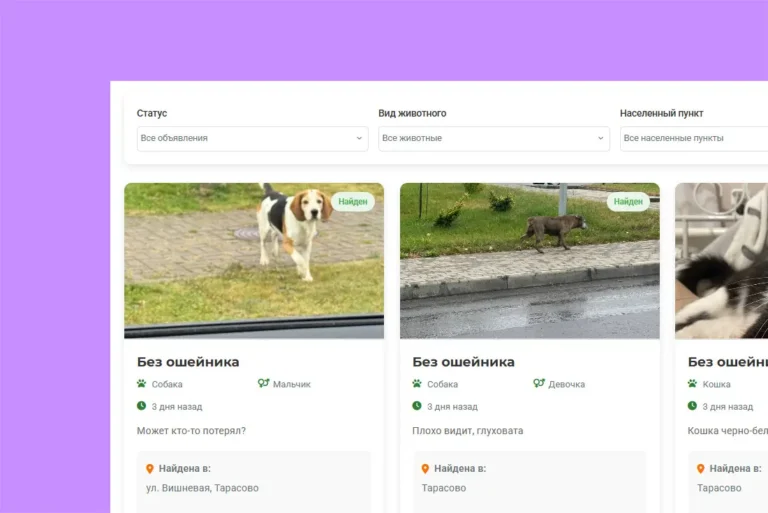768x513 pixels.
Task: Expand the Вид животного dropdown
Action: [x=493, y=138]
